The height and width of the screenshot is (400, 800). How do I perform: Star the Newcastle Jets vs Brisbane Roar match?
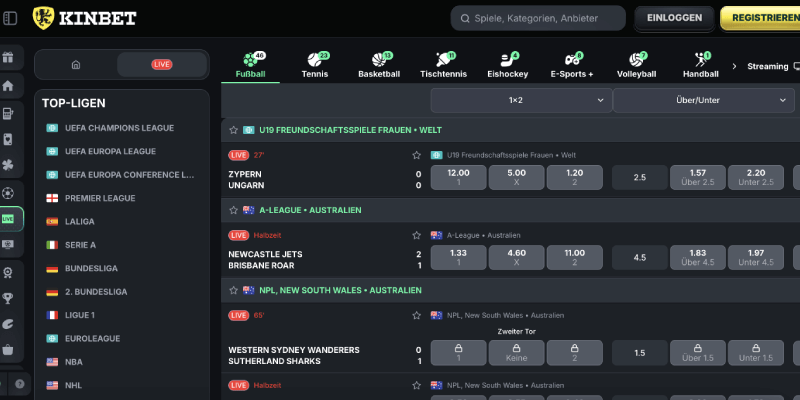tap(416, 235)
